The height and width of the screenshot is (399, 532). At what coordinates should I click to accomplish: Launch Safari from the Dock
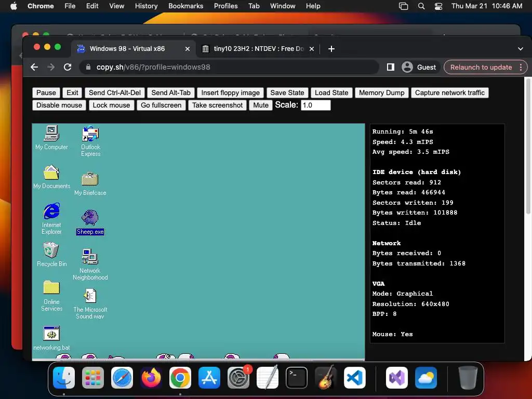[x=122, y=378]
